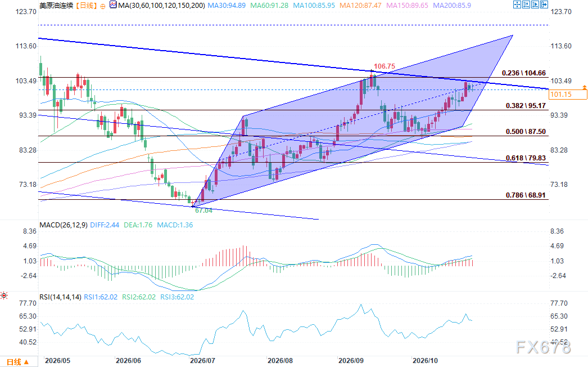Click the MA60:91.28 value

click(x=269, y=6)
